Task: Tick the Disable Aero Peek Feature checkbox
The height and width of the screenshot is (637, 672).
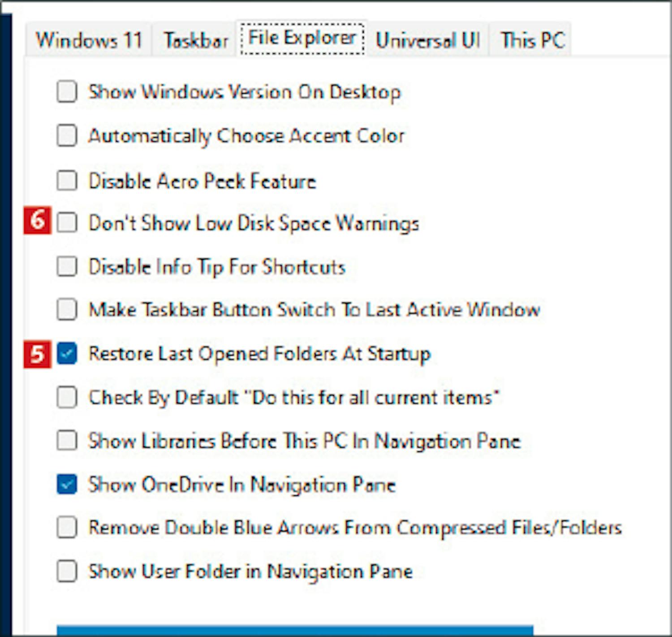Action: (67, 181)
